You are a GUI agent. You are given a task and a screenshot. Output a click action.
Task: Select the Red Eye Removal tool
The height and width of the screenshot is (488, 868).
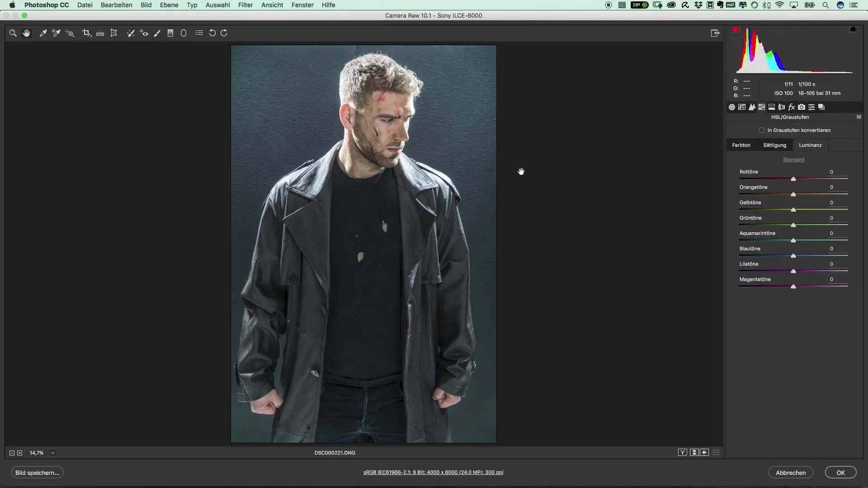click(x=144, y=33)
